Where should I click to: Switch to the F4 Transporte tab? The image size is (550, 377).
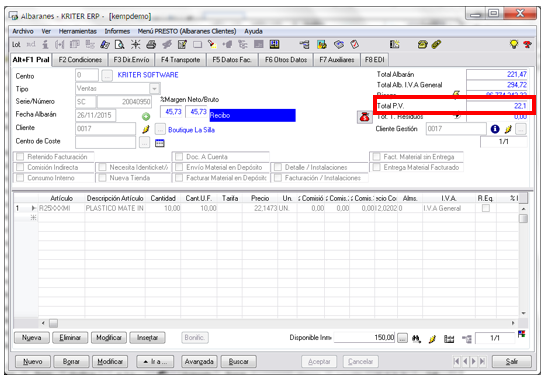point(180,60)
